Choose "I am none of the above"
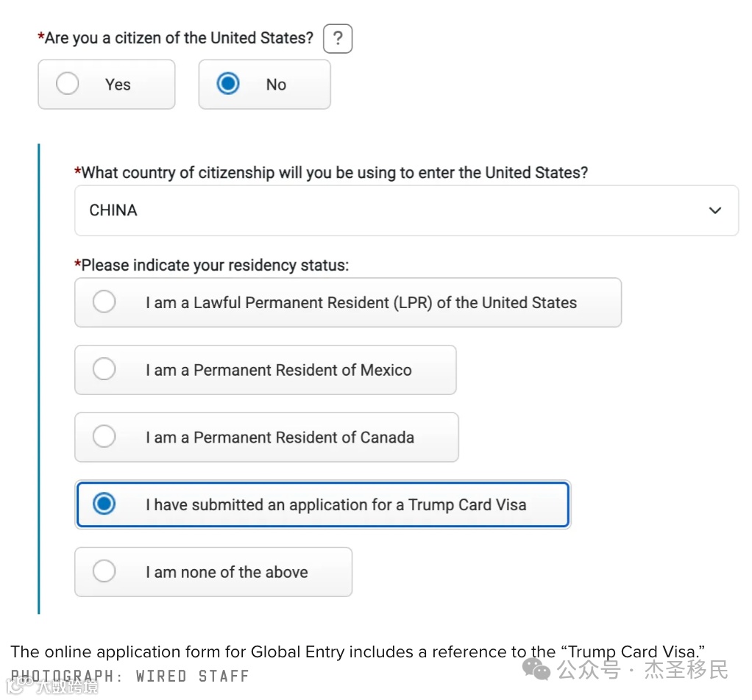The height and width of the screenshot is (700, 752). [x=104, y=572]
